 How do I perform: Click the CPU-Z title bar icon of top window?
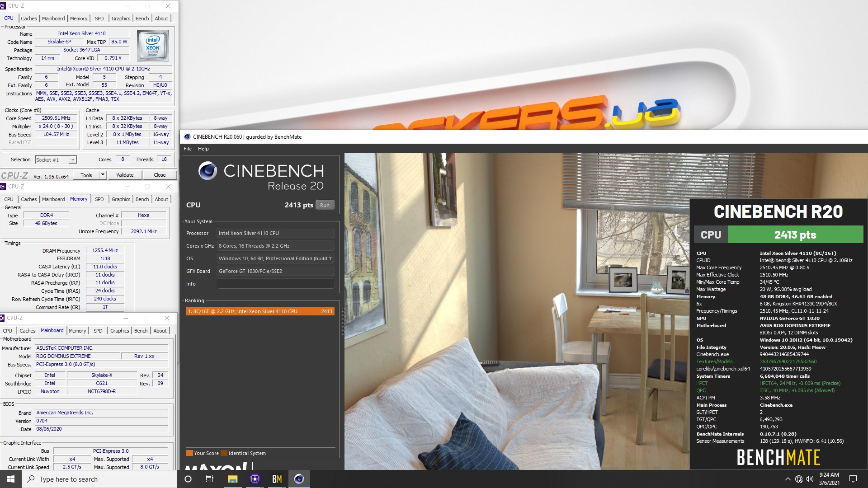click(3, 6)
